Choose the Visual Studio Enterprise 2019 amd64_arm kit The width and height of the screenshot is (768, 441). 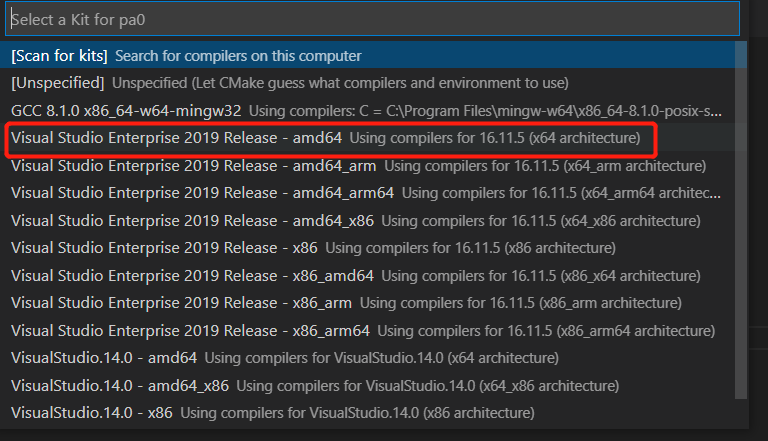373,166
